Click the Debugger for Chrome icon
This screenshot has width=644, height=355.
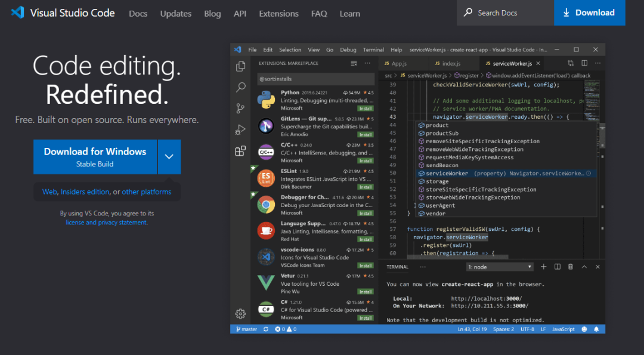coord(266,205)
